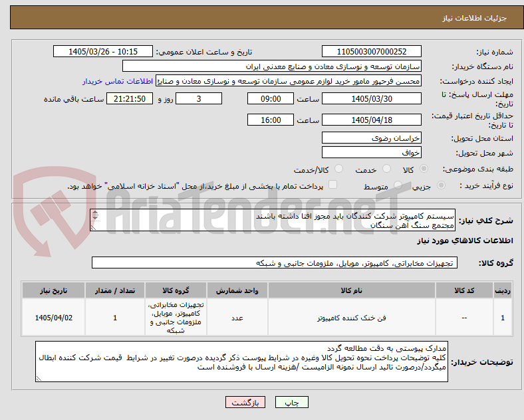Click the cell فن خنک کننده کامپیوتر
The height and width of the screenshot is (420, 524).
351,318
